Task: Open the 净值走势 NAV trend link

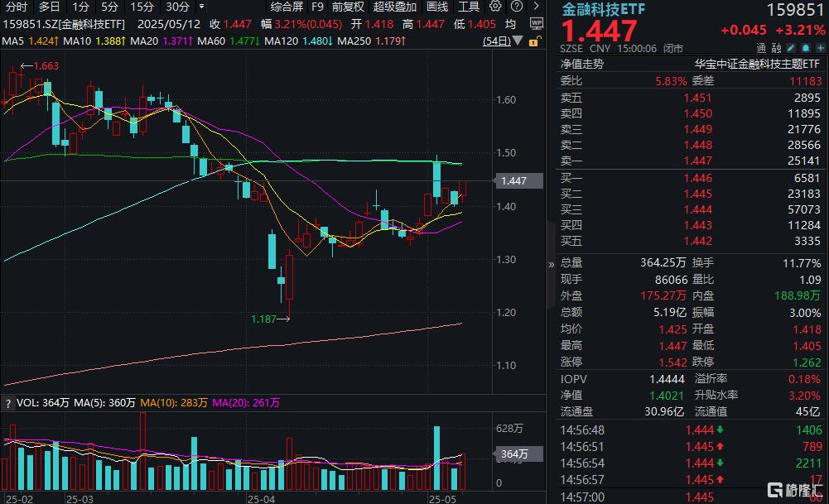Action: [x=582, y=64]
